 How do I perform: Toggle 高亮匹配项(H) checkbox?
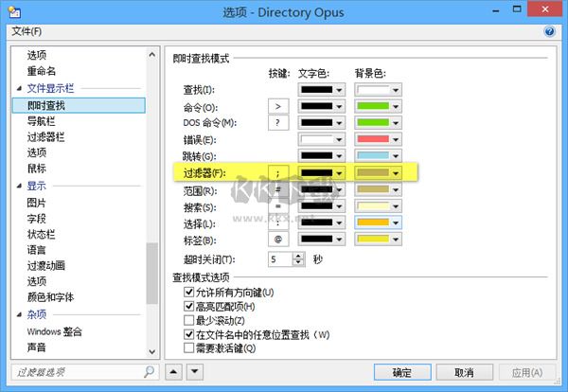[x=188, y=307]
